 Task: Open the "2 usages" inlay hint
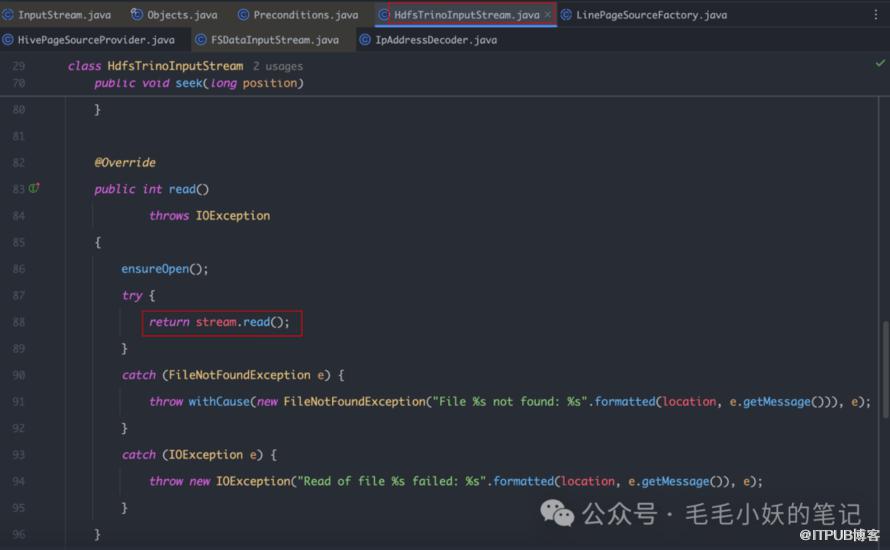tap(277, 66)
